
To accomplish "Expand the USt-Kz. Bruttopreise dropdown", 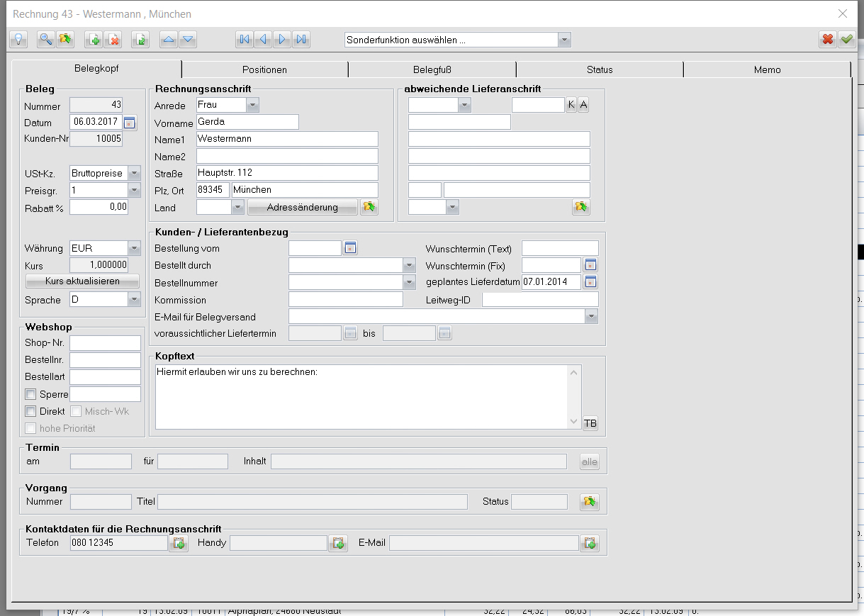I will pyautogui.click(x=134, y=174).
